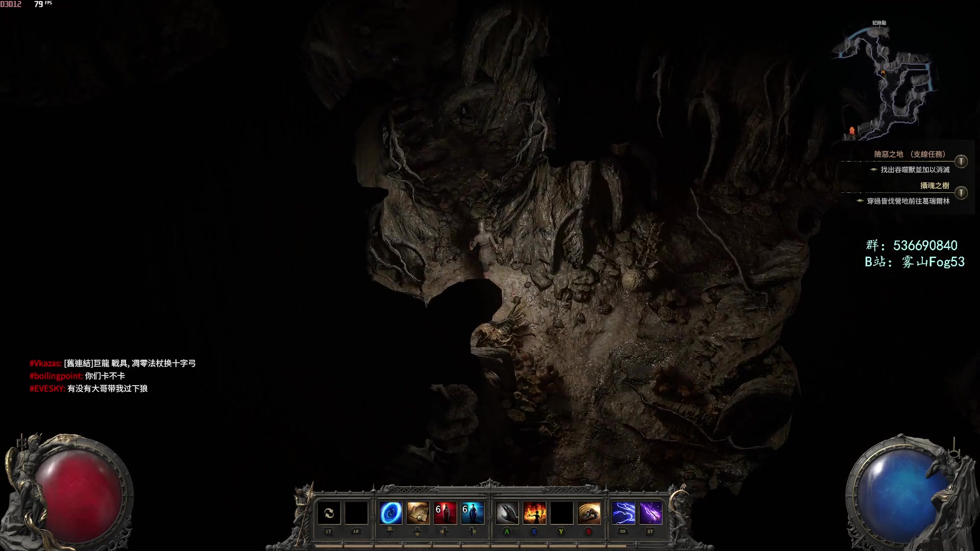Select the purple lightning arrow skill on RT

tap(651, 513)
